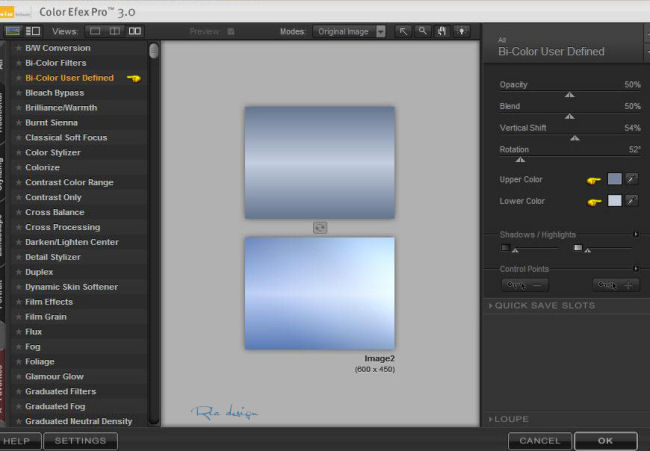Click swap icon between preview images
The width and height of the screenshot is (650, 451).
[320, 228]
